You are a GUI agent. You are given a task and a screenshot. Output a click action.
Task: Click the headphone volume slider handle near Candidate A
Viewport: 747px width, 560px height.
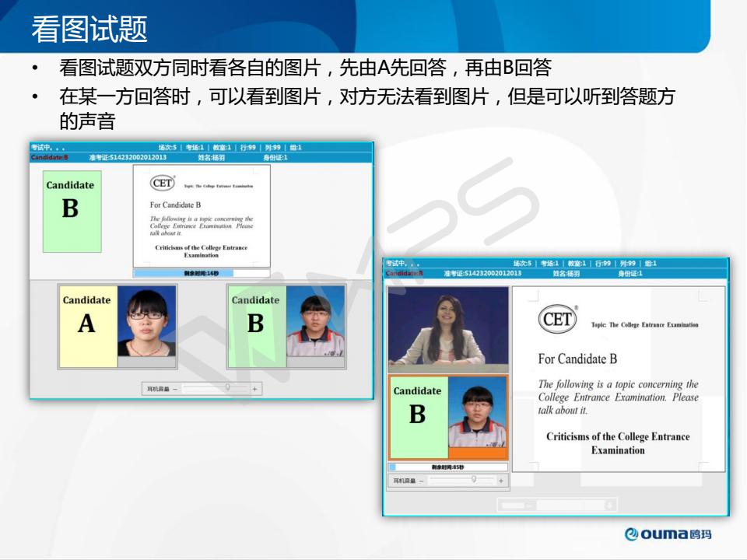point(227,387)
